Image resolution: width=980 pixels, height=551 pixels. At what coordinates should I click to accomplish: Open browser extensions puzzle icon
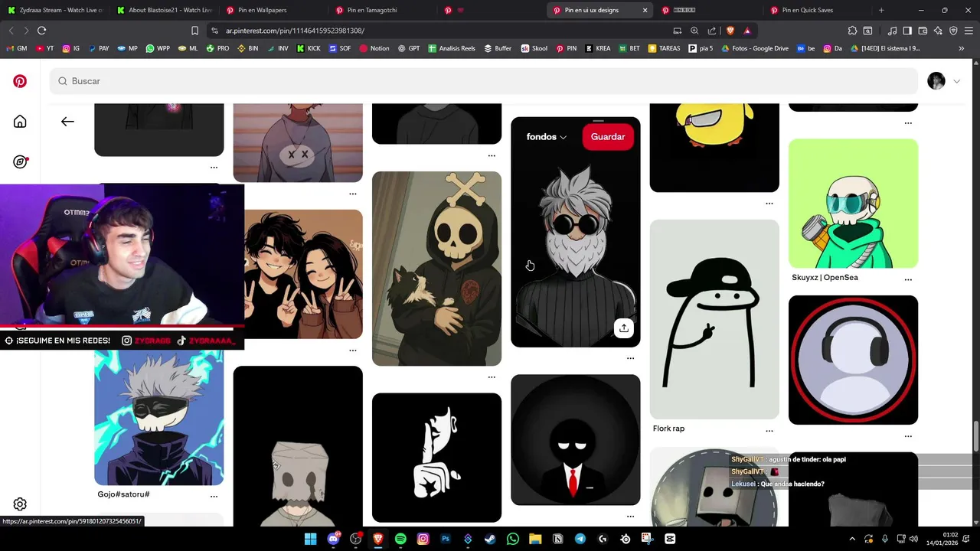tap(852, 31)
